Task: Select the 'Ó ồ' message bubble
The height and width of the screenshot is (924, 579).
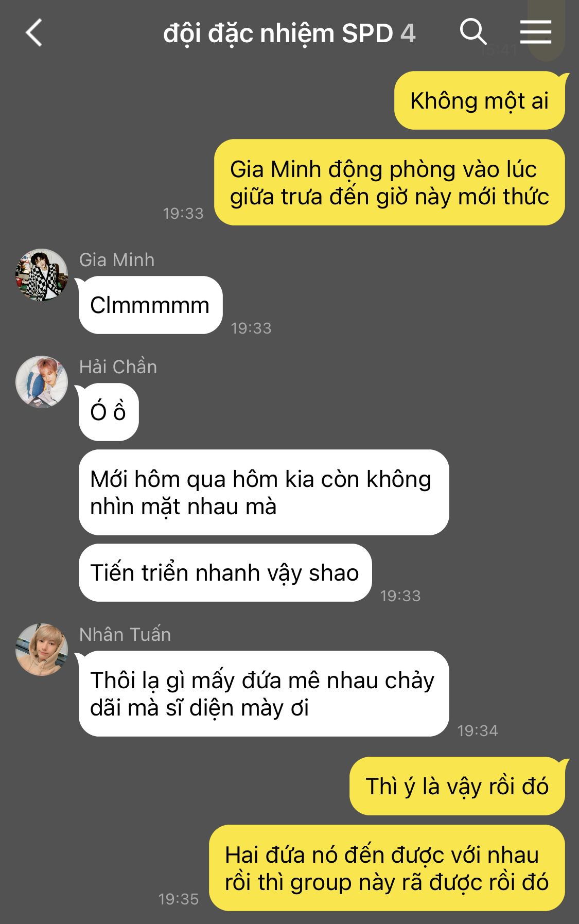Action: tap(109, 412)
